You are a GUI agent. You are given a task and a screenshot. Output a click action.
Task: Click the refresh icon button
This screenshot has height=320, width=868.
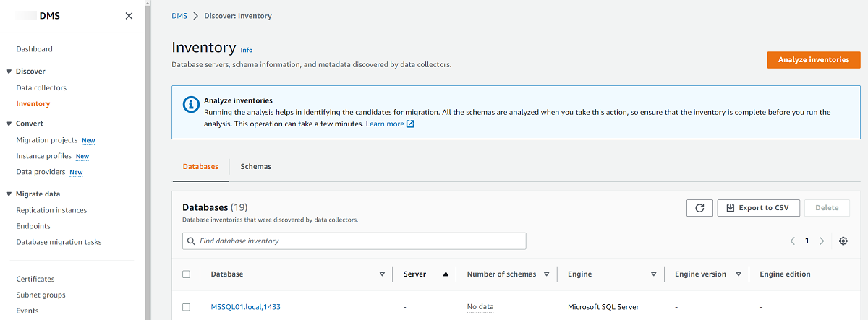(699, 208)
